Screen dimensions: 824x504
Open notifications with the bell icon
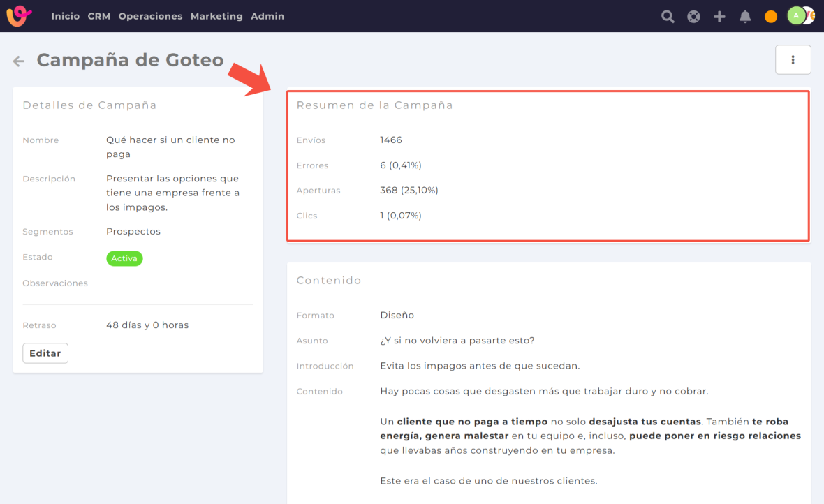(745, 17)
